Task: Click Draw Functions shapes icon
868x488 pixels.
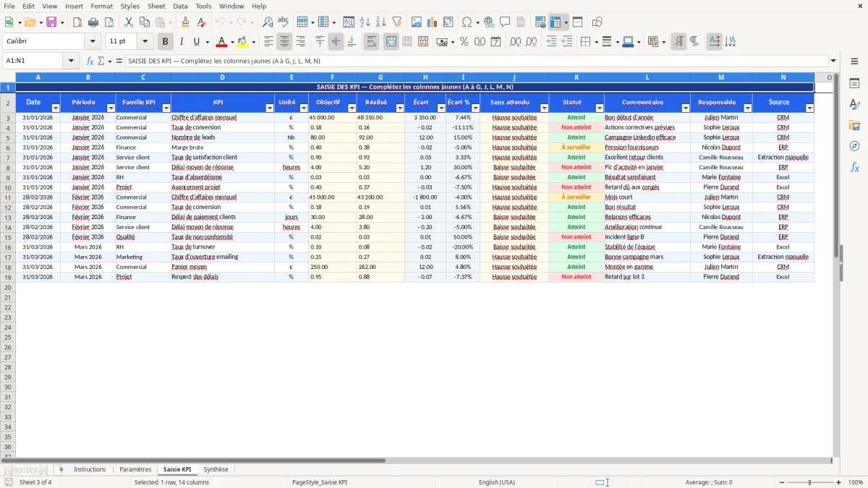Action: coord(597,22)
